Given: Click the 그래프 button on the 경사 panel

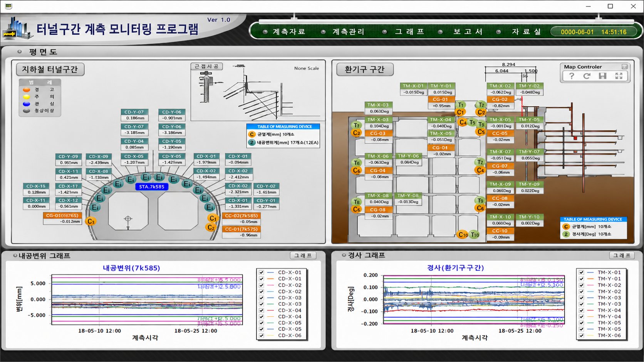Looking at the screenshot, I should 622,255.
